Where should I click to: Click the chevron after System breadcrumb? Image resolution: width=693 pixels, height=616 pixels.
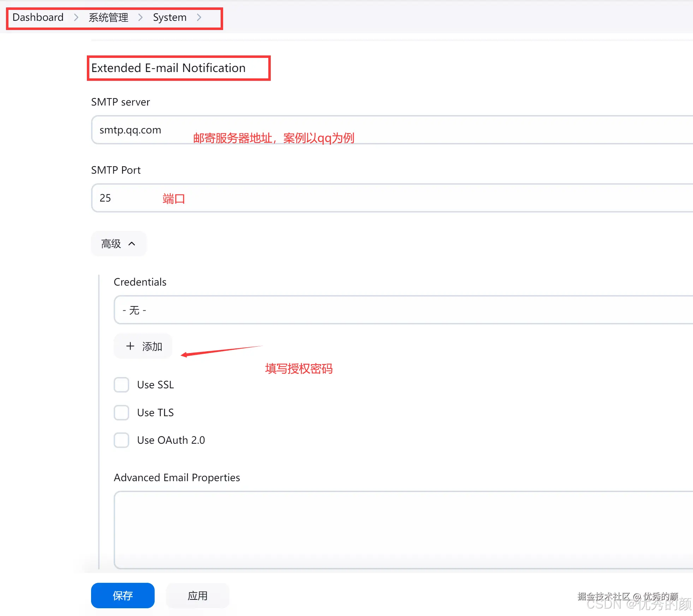[x=199, y=17]
